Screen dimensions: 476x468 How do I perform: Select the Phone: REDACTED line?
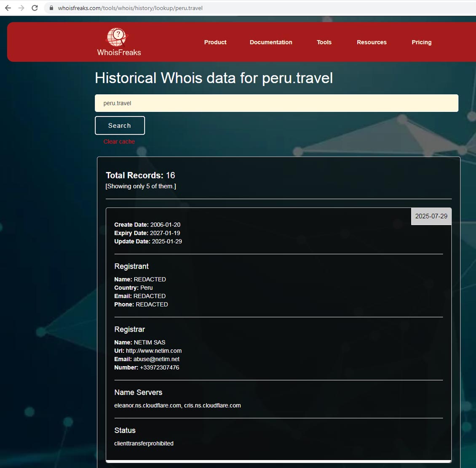[141, 304]
